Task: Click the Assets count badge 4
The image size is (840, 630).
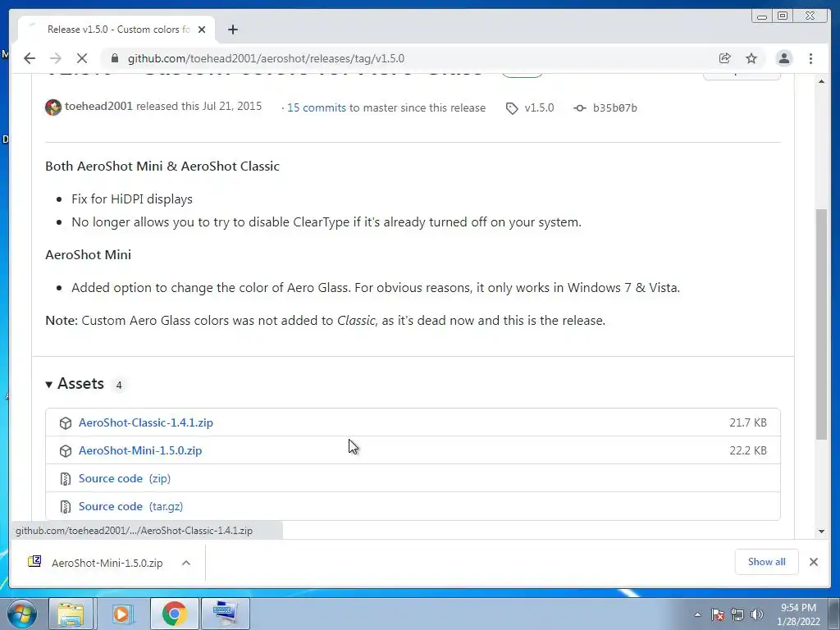Action: pos(119,385)
